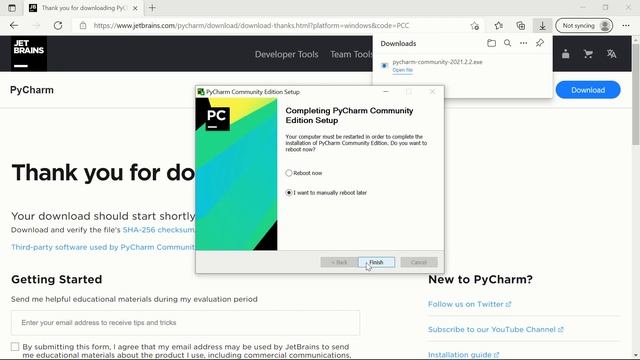Screen dimensions: 640x360
Task: Toggle the Downloads toolbar icon
Action: 542,26
